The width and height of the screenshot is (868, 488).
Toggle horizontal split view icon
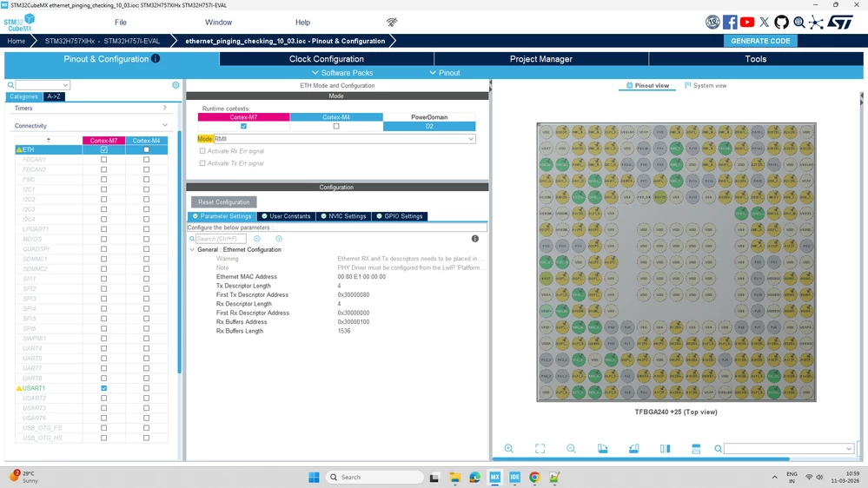pos(696,449)
